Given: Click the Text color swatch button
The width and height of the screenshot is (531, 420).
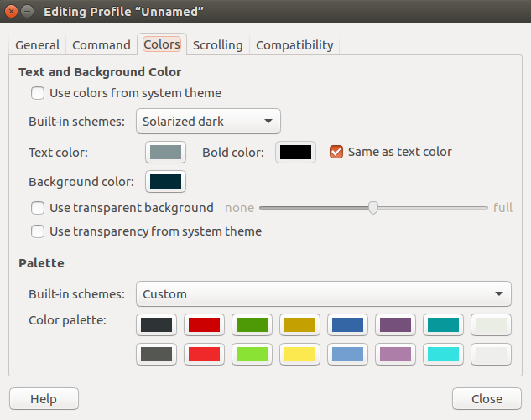Looking at the screenshot, I should tap(165, 152).
